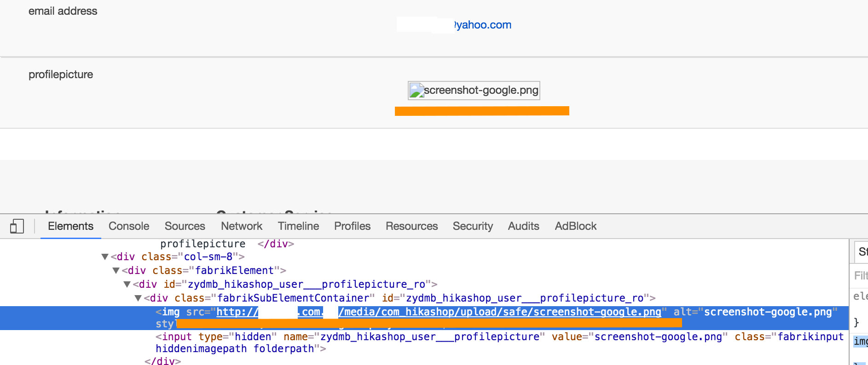Open the Network panel tab
Screen dimensions: 868x365
click(x=242, y=226)
